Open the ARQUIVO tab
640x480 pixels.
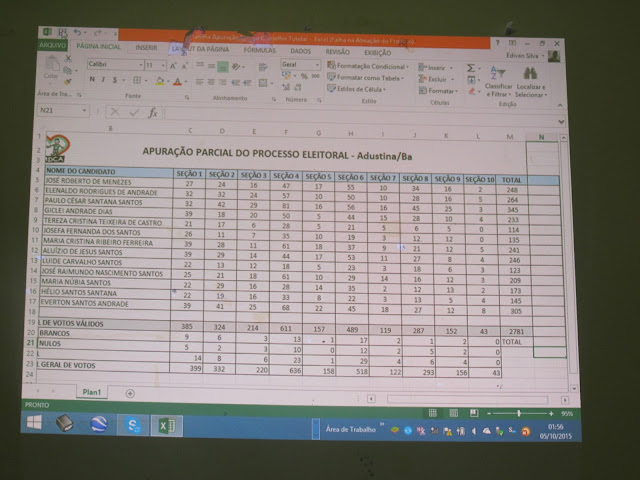coord(53,45)
